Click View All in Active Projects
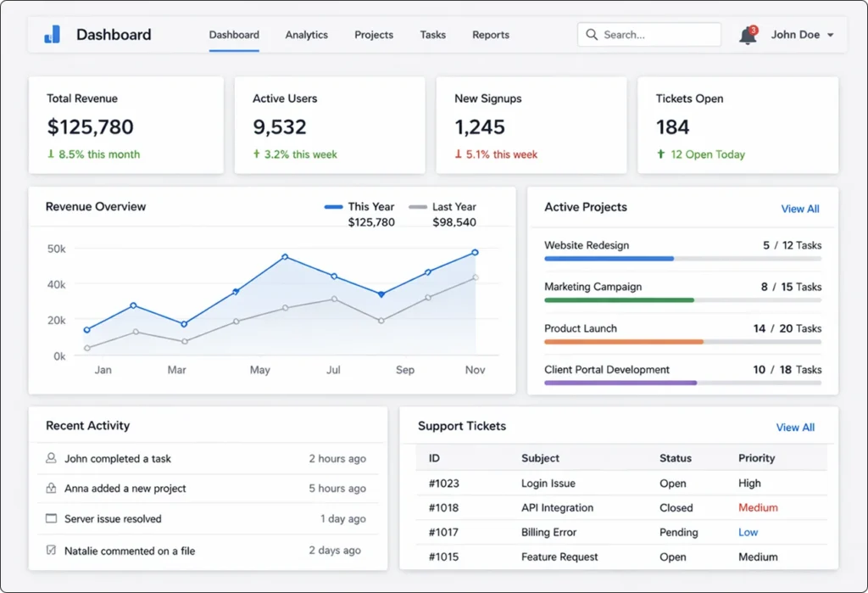Screen dimensions: 868x593 [799, 209]
